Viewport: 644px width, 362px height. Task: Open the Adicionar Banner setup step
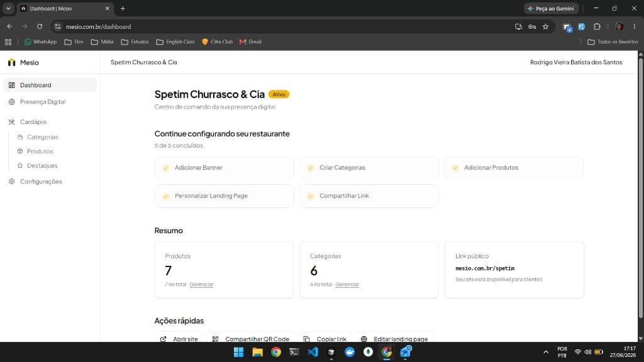(x=225, y=167)
